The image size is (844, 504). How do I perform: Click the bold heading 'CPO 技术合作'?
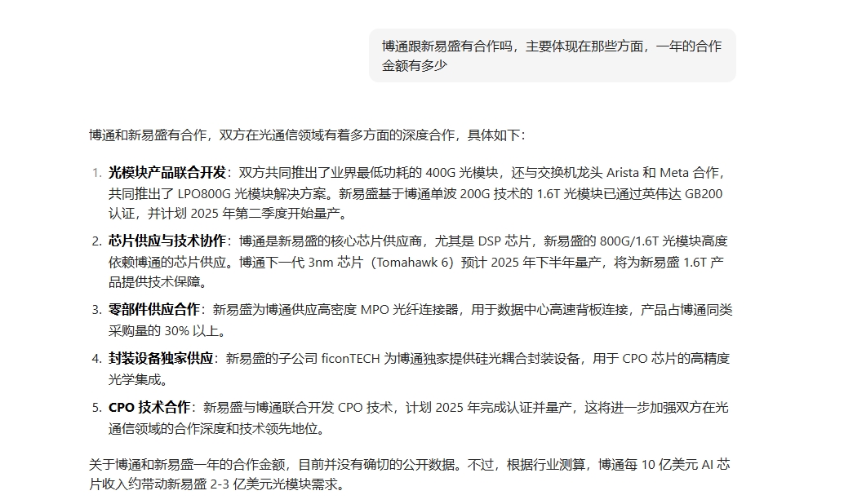(x=149, y=408)
